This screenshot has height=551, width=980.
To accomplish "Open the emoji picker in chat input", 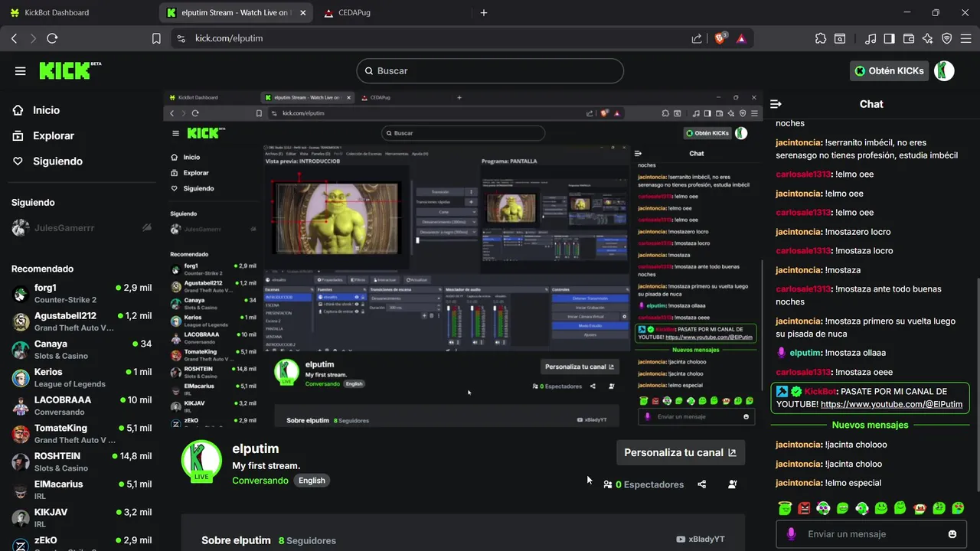I will pyautogui.click(x=952, y=534).
